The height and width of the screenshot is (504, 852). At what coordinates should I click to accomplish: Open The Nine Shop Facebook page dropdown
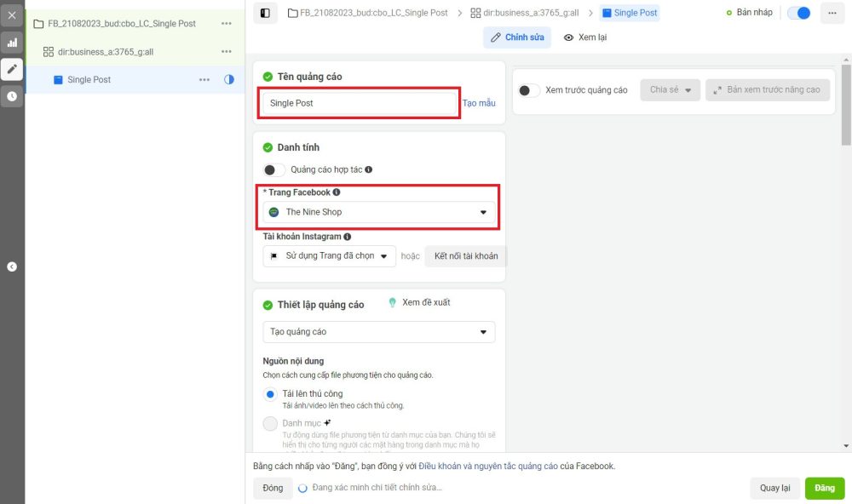379,212
